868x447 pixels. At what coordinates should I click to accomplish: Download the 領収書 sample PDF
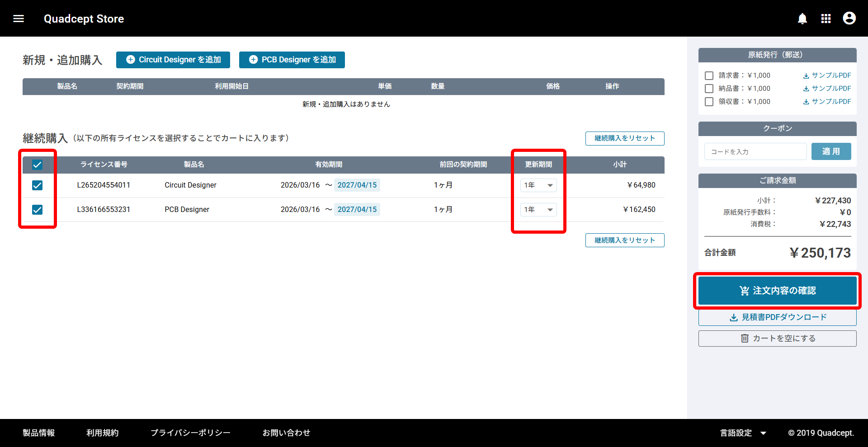[x=827, y=102]
